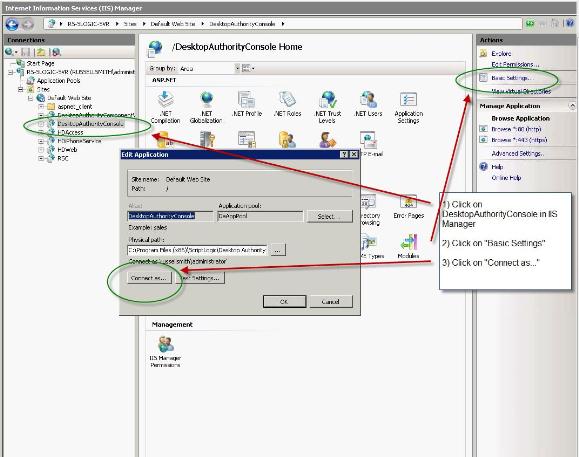Click Browse *:80 (http) link
Image resolution: width=579 pixels, height=457 pixels.
[x=516, y=129]
